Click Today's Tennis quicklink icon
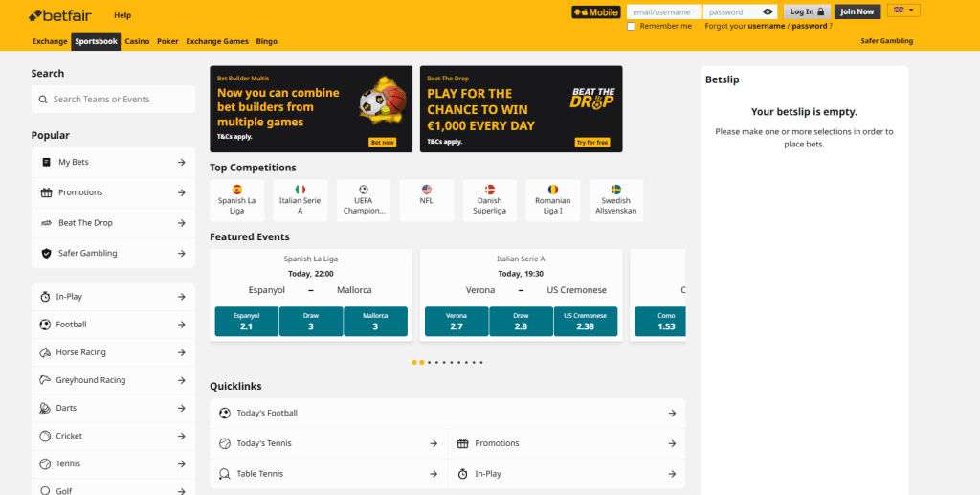980x495 pixels. click(x=225, y=443)
